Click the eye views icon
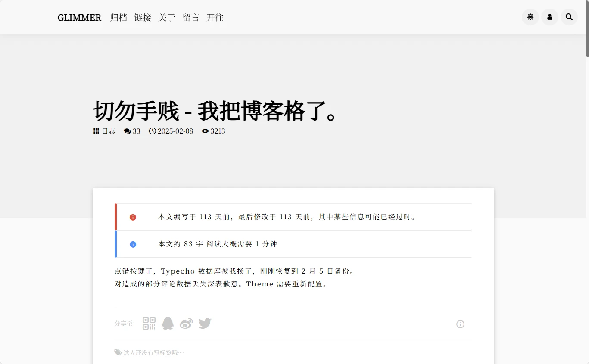Viewport: 589px width, 364px height. pyautogui.click(x=205, y=131)
